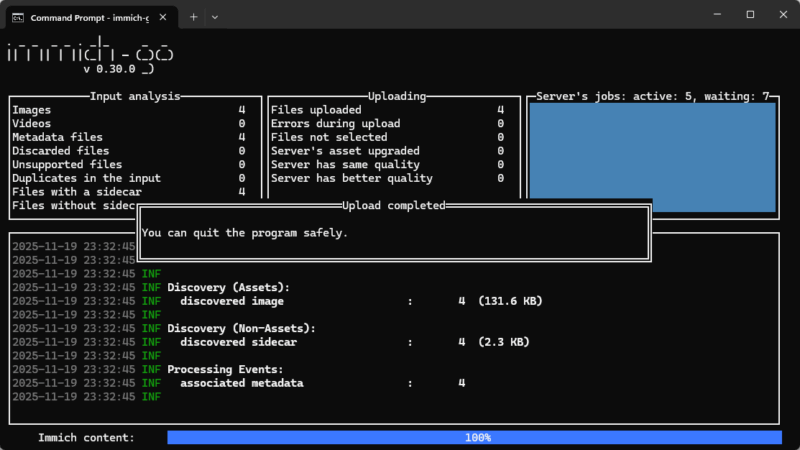Click the Upload completed dialog title
Screen dimensions: 800x450
coord(394,205)
